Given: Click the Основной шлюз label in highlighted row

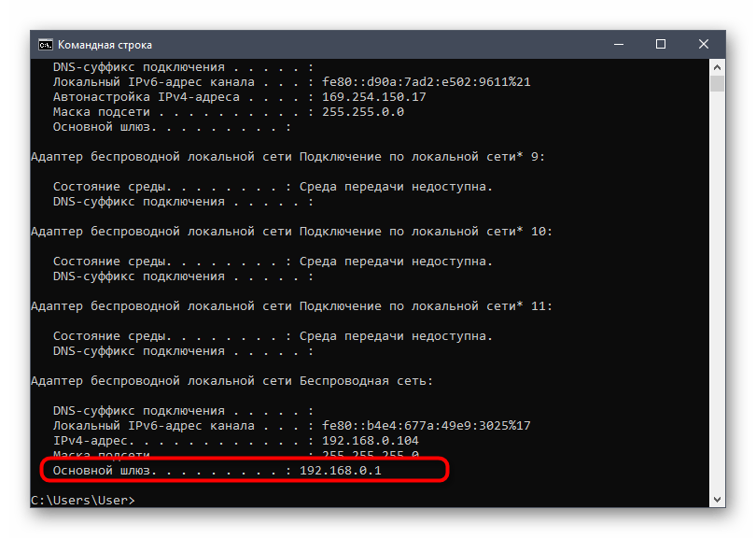Looking at the screenshot, I should click(105, 471).
